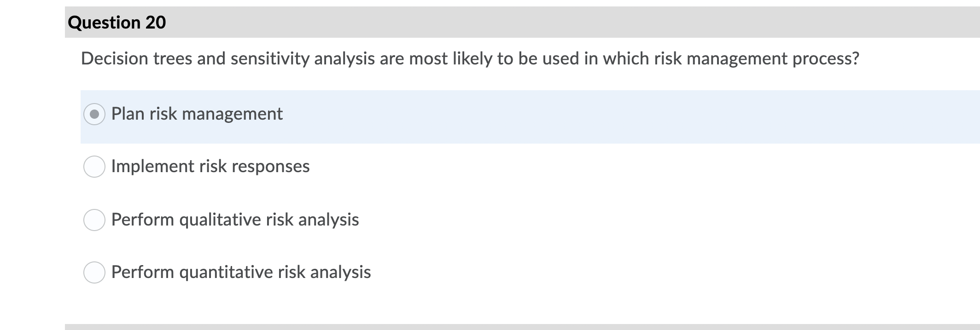
Task: Click the gray bar below the answer options
Action: coord(507,327)
